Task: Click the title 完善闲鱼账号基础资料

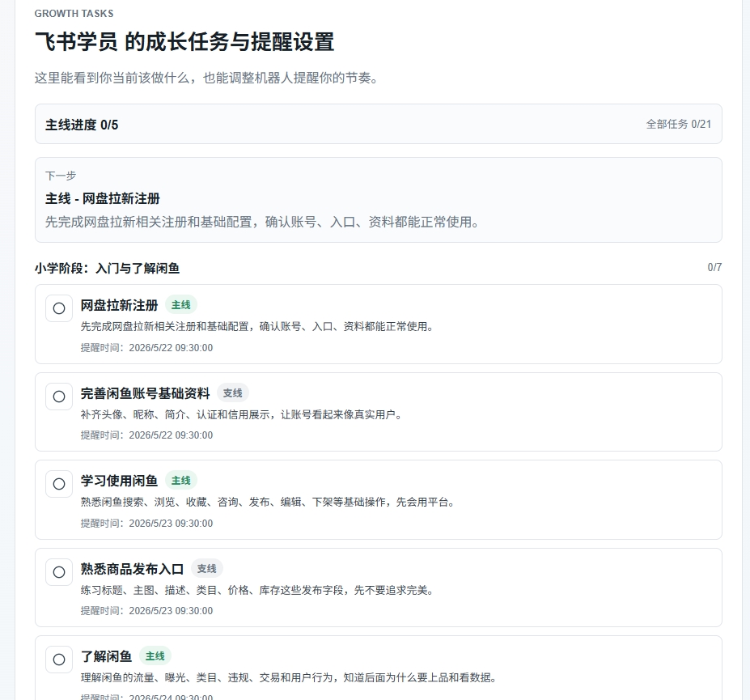Action: [145, 393]
